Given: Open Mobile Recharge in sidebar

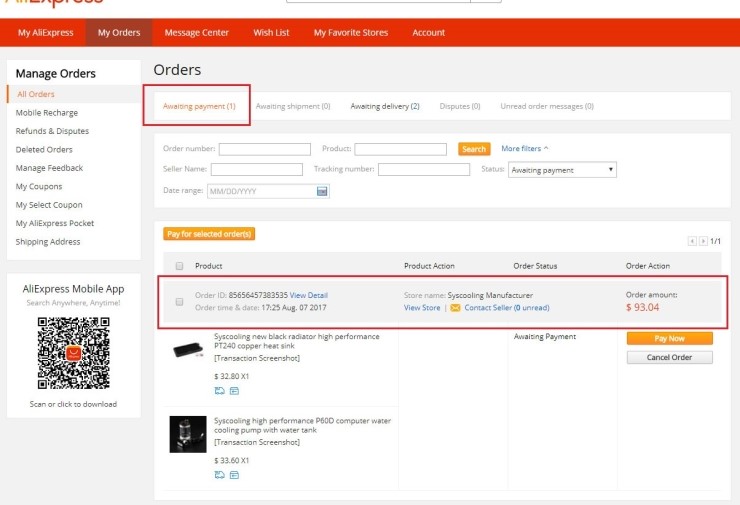Looking at the screenshot, I should [47, 112].
